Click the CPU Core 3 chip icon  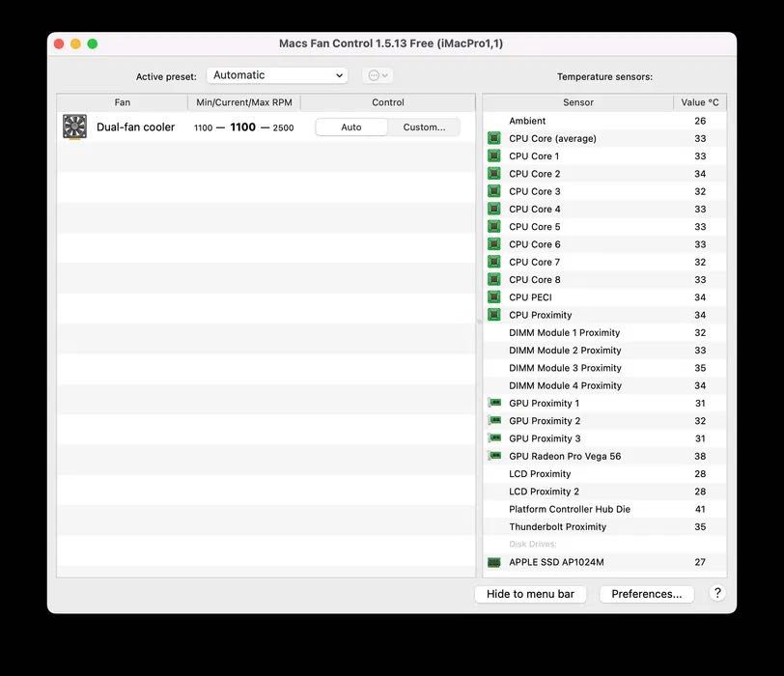click(x=494, y=191)
